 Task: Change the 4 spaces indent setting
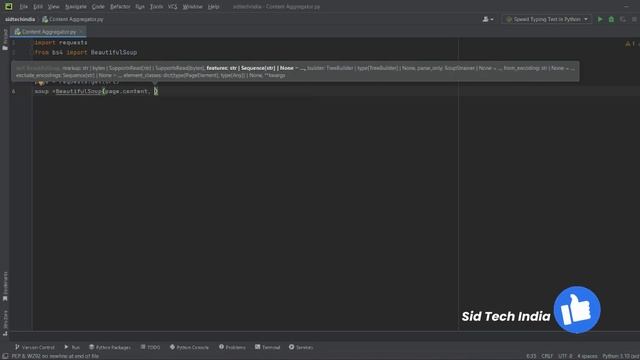pyautogui.click(x=587, y=356)
